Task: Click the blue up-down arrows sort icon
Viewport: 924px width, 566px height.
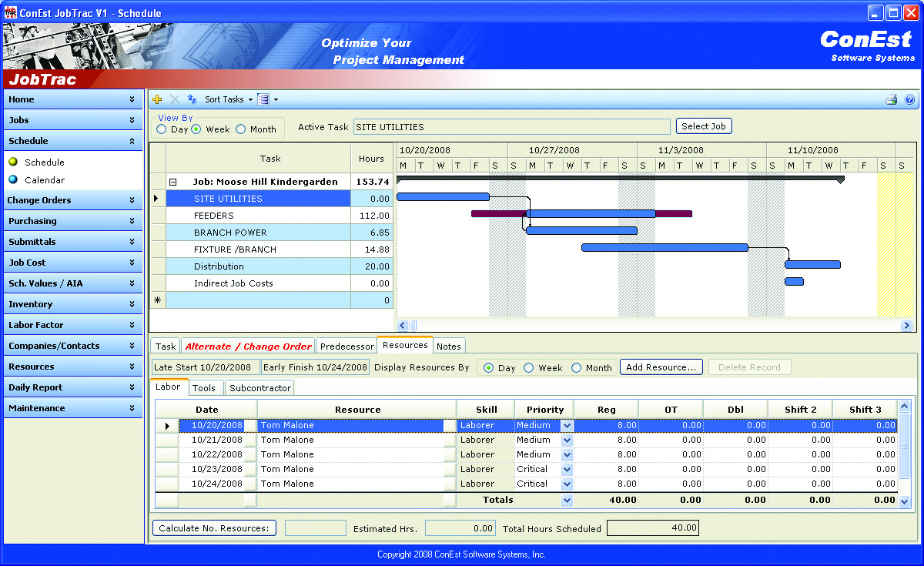Action: click(192, 99)
